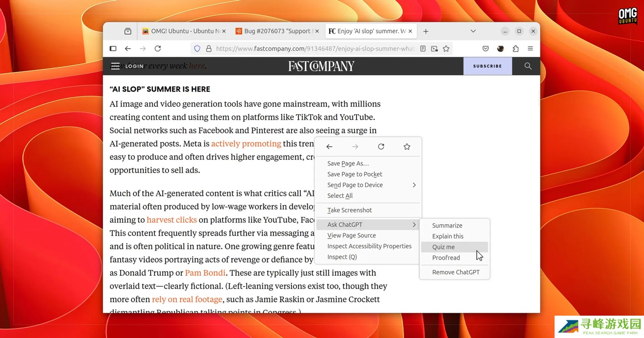This screenshot has width=644, height=338.
Task: Click the context menu back arrow
Action: click(329, 147)
